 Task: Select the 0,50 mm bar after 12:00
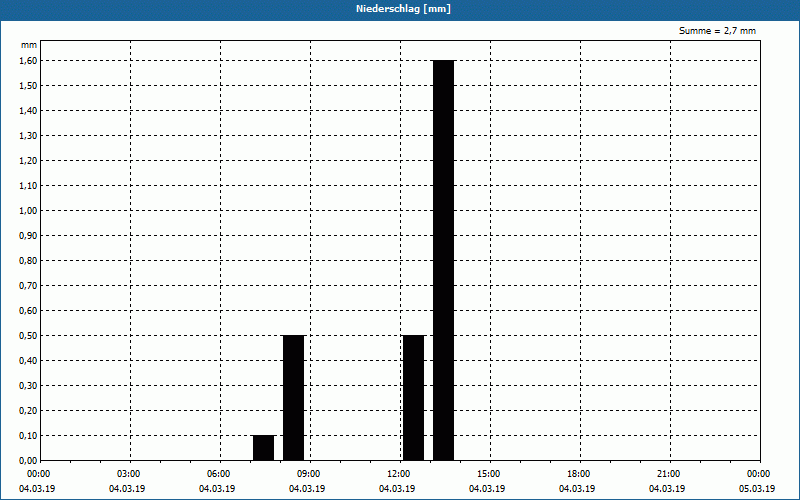[x=413, y=398]
